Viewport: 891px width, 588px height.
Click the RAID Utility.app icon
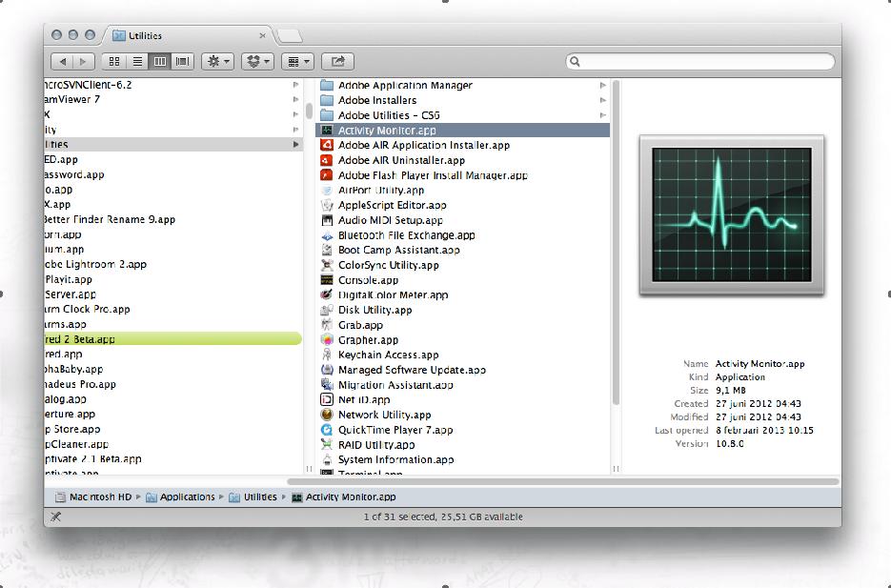[x=327, y=445]
